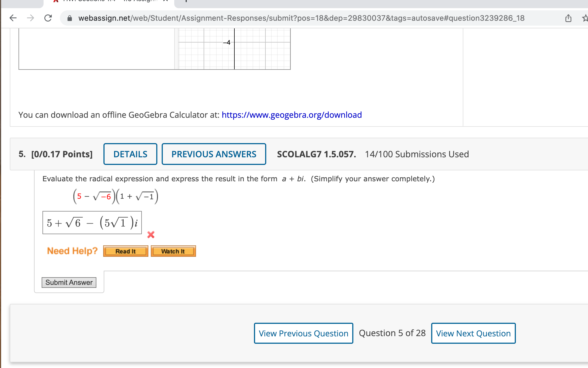Click the blank GeoGebra panel left of graph
Viewport: 588px width, 368px height.
pyautogui.click(x=95, y=49)
